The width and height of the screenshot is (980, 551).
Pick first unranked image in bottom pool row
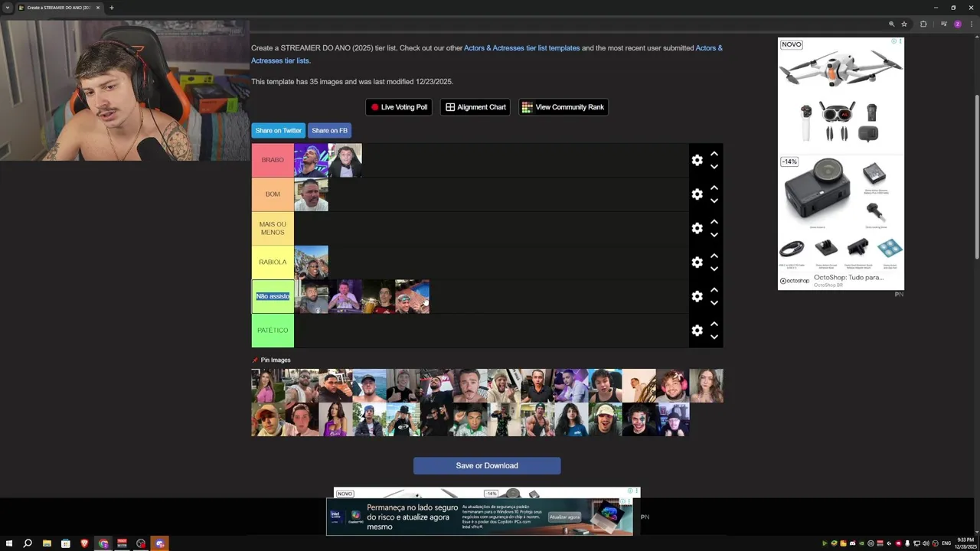(268, 419)
